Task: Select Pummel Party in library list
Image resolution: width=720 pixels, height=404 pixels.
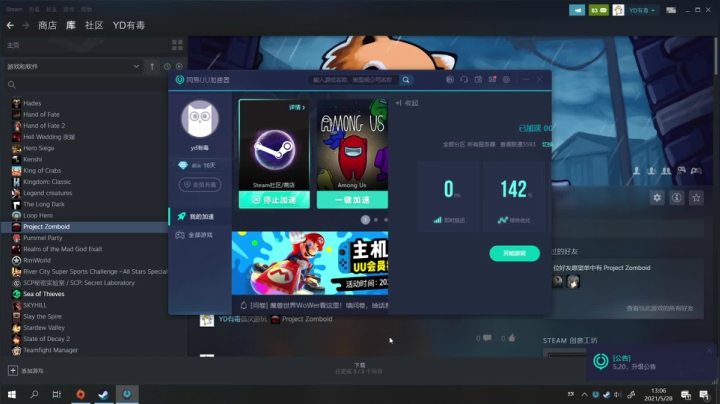Action: click(x=42, y=238)
